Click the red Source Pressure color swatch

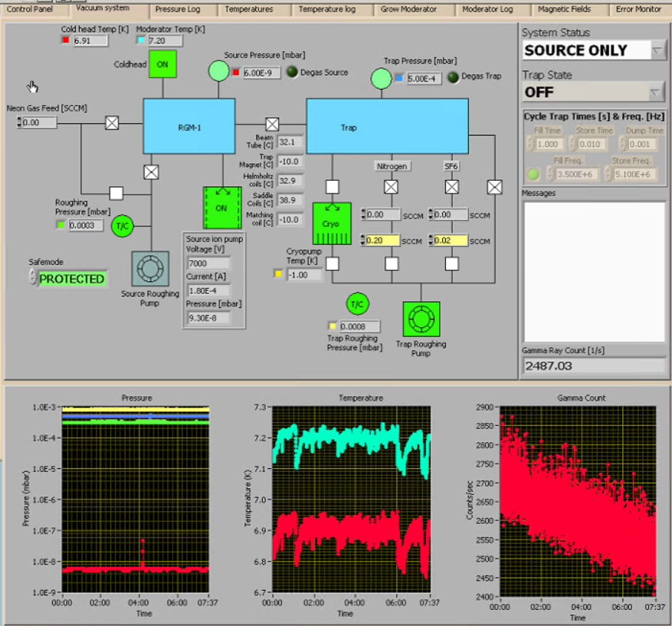pyautogui.click(x=236, y=73)
